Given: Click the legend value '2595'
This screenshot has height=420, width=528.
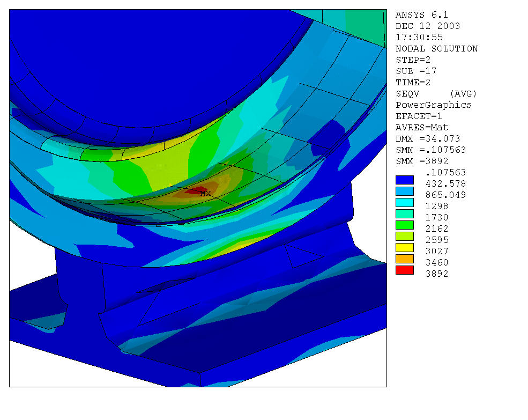Looking at the screenshot, I should tap(437, 240).
